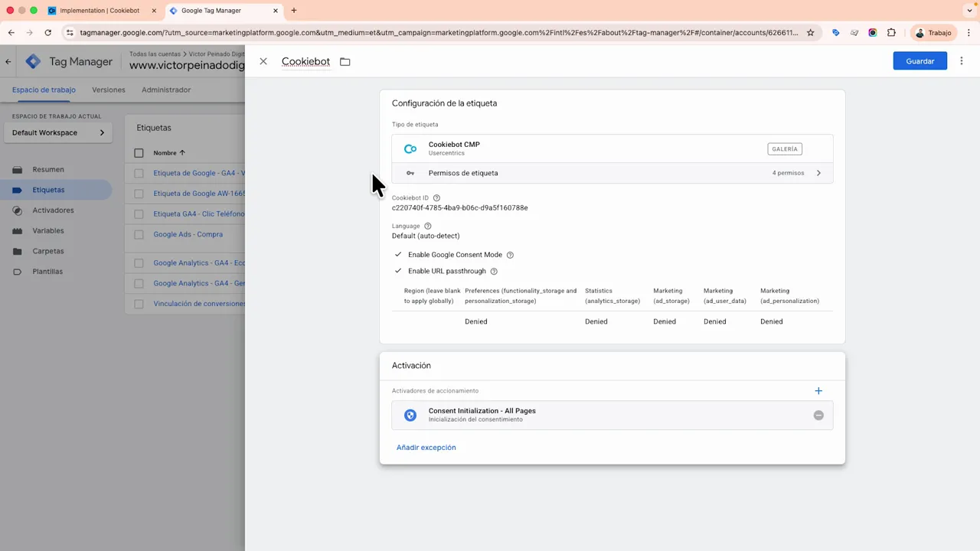Open Carpetas in the sidebar

pos(47,251)
